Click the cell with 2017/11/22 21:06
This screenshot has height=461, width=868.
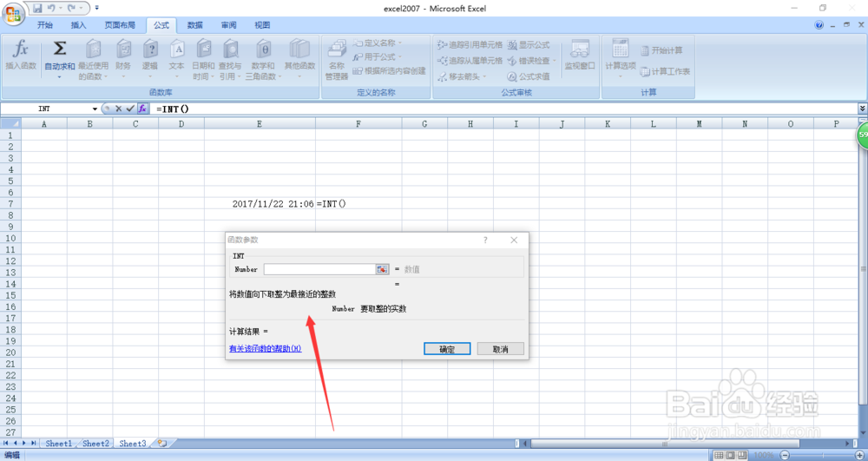click(260, 204)
